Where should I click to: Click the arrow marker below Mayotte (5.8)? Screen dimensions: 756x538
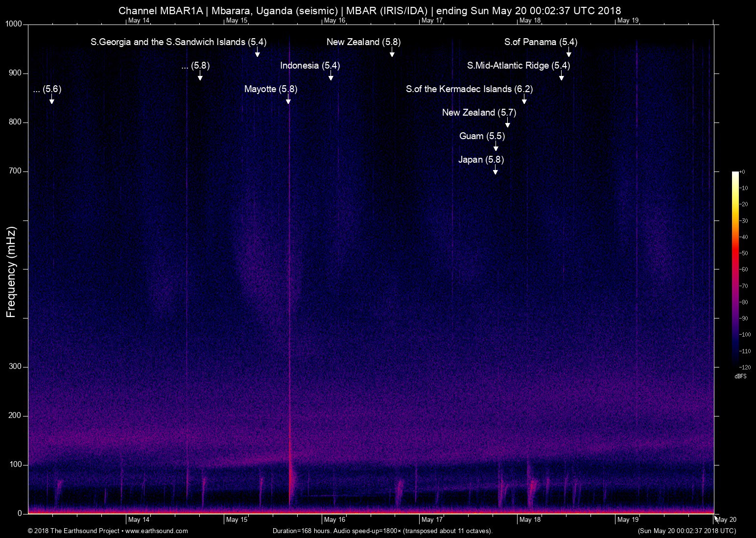(288, 100)
